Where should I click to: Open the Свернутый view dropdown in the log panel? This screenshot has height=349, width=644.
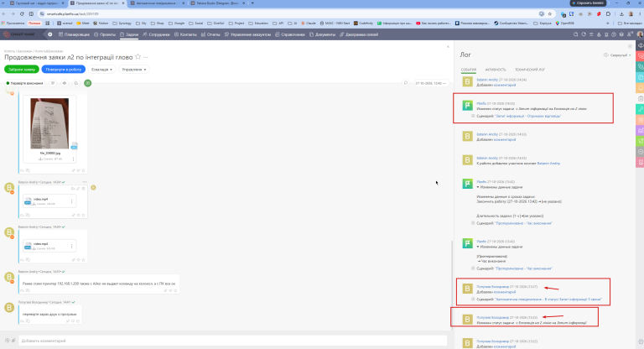point(618,55)
